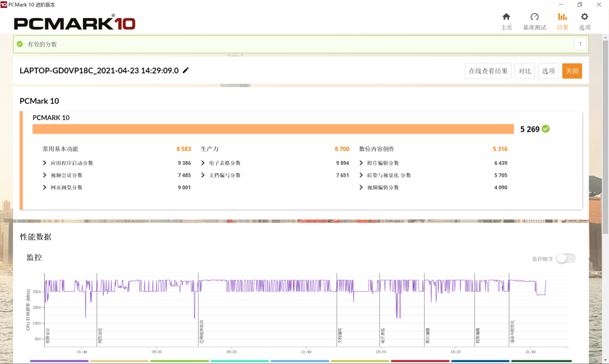This screenshot has width=609, height=364.
Task: Click the 常用基本功能 heading
Action: tap(60, 149)
